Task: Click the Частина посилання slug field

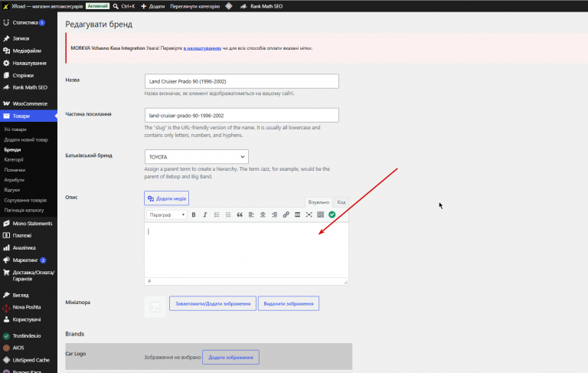Action: 242,116
